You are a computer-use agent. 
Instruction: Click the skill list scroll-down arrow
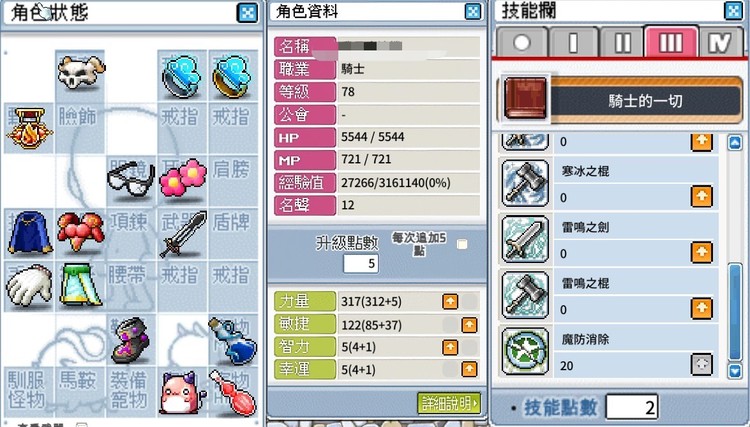click(735, 371)
